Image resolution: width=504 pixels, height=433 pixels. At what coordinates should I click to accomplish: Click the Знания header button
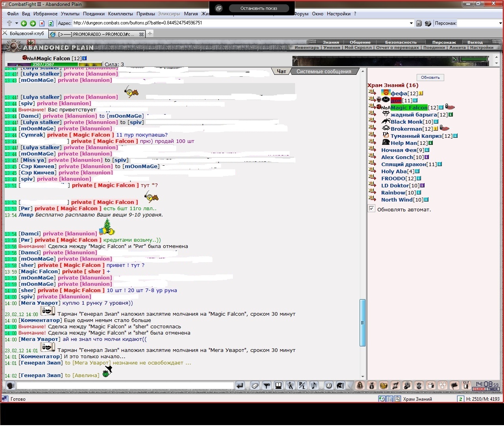pyautogui.click(x=331, y=42)
